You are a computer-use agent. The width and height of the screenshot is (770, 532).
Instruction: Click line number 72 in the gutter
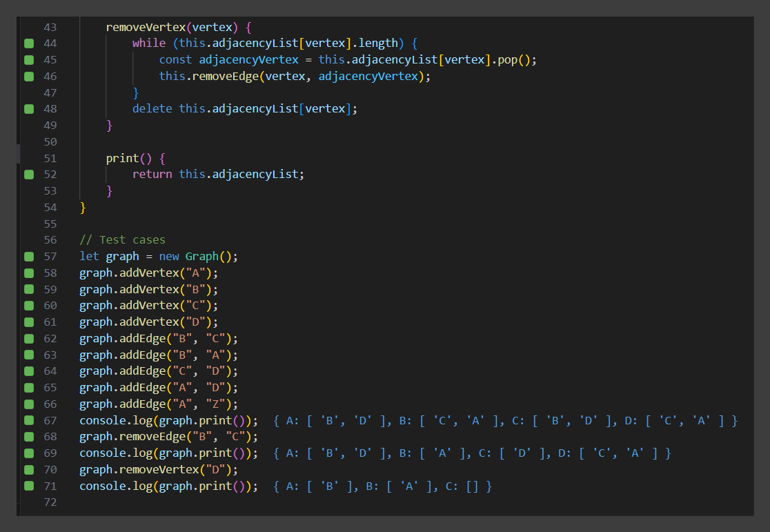click(x=50, y=502)
